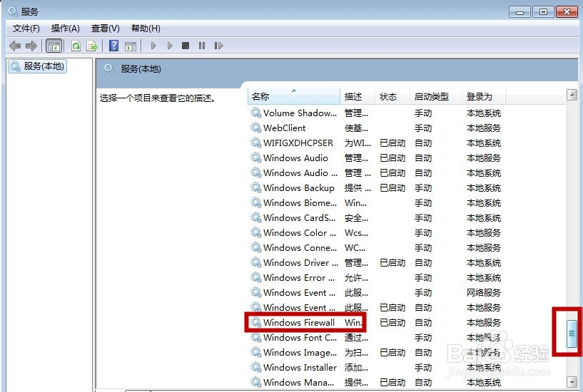The width and height of the screenshot is (583, 392).
Task: Open the 操作(A) menu
Action: click(x=66, y=29)
